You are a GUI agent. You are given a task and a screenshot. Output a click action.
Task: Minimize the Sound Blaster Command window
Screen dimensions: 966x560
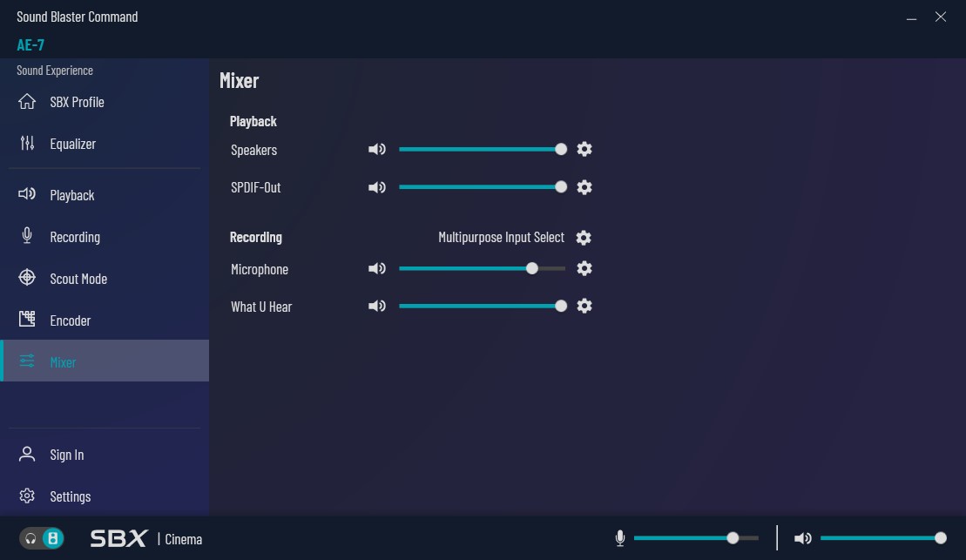pos(911,17)
